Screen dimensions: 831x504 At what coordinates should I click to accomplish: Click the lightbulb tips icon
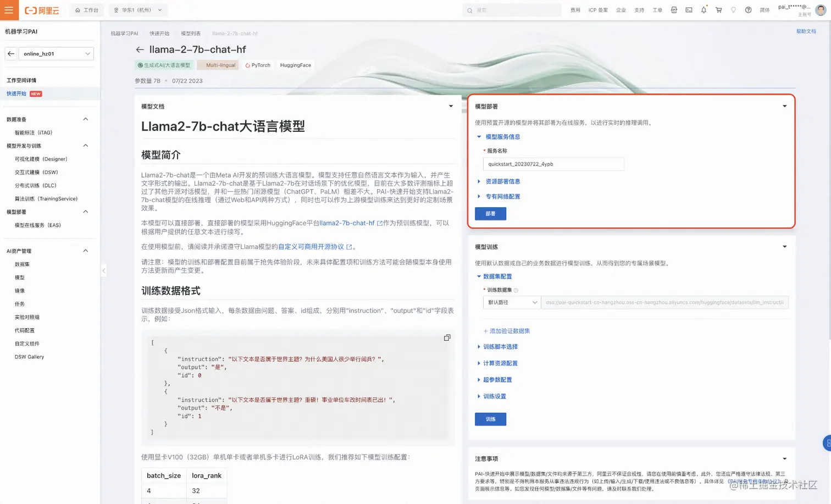click(x=733, y=10)
